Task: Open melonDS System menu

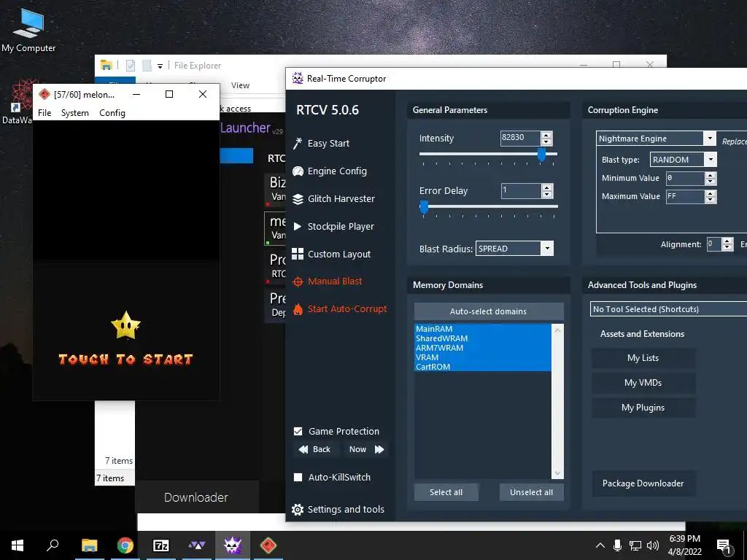Action: (75, 113)
